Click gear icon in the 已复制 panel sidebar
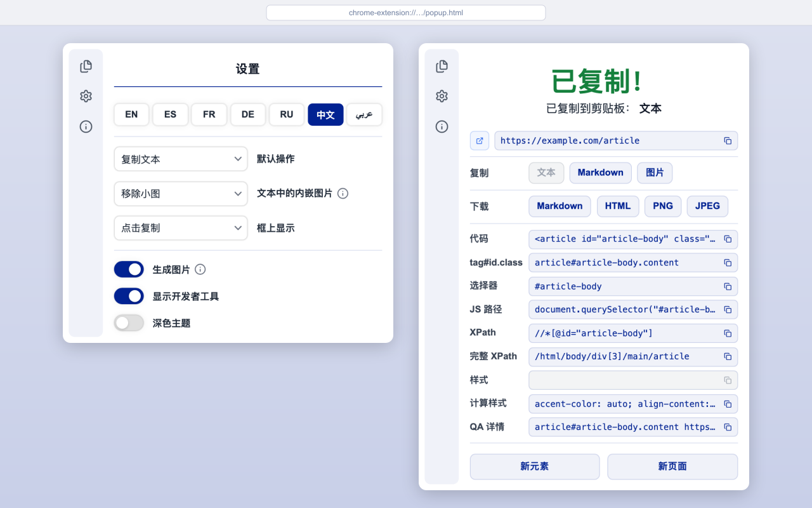The height and width of the screenshot is (508, 812). point(442,96)
